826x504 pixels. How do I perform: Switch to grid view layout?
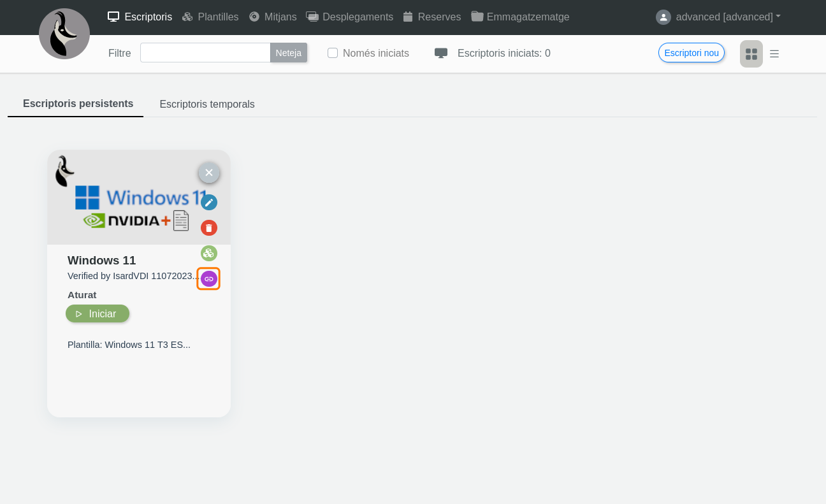(751, 54)
